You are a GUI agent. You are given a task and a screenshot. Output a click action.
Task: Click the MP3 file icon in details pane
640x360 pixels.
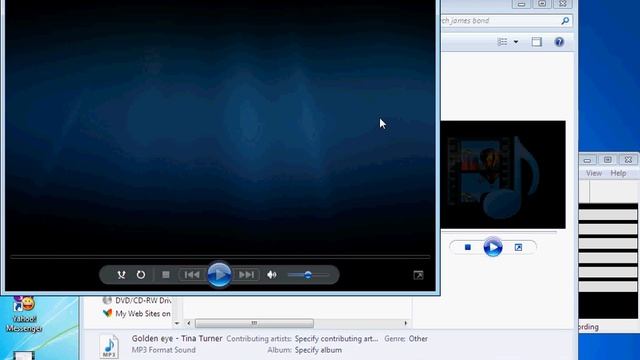[x=109, y=347]
